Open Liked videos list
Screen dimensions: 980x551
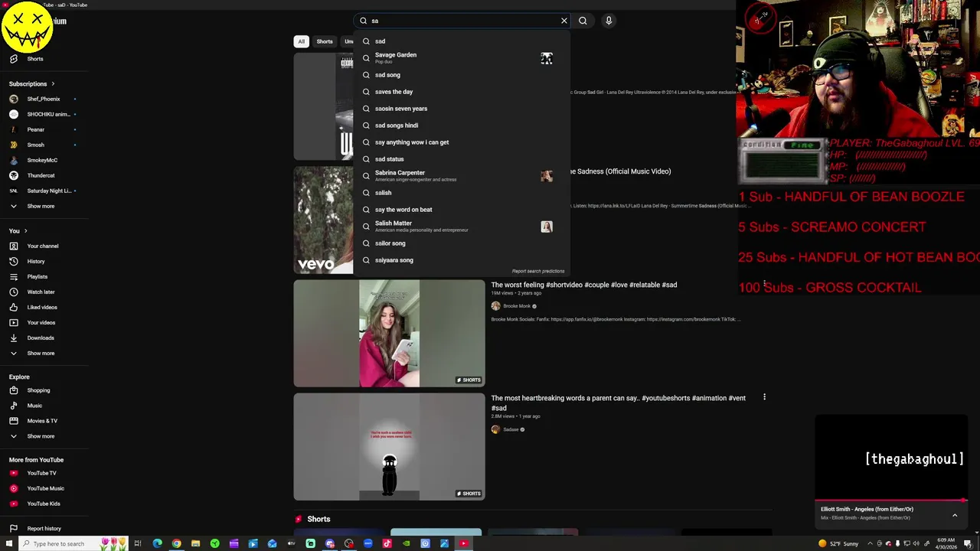(43, 307)
